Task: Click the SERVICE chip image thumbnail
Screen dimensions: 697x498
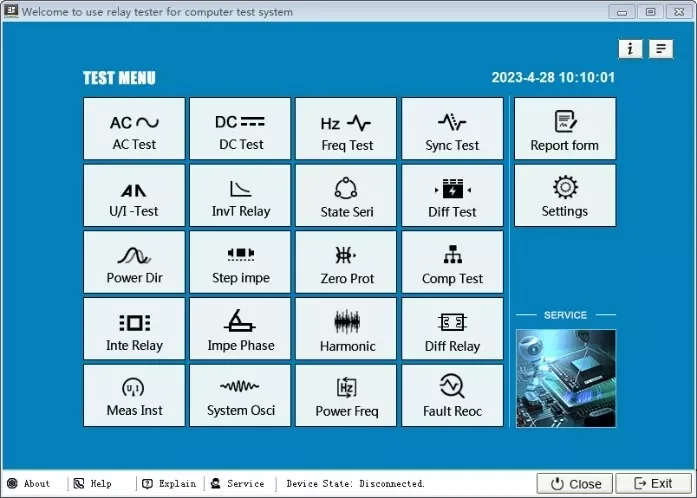Action: tap(565, 378)
